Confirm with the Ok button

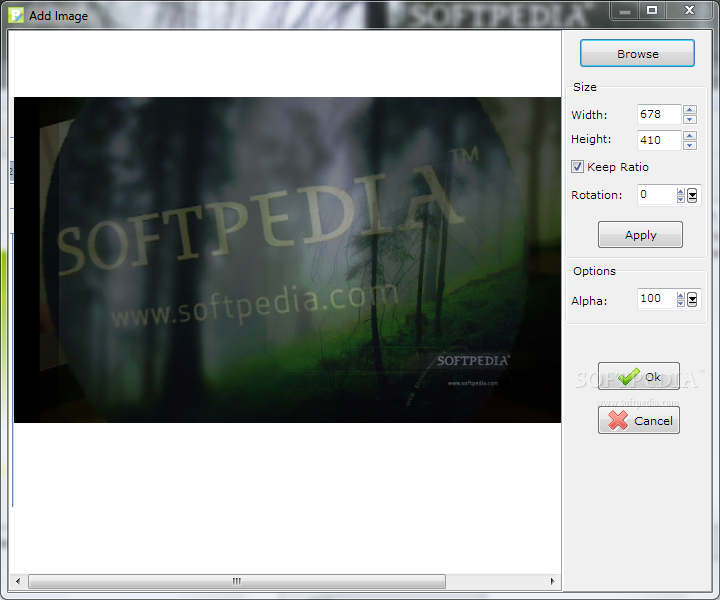[639, 376]
